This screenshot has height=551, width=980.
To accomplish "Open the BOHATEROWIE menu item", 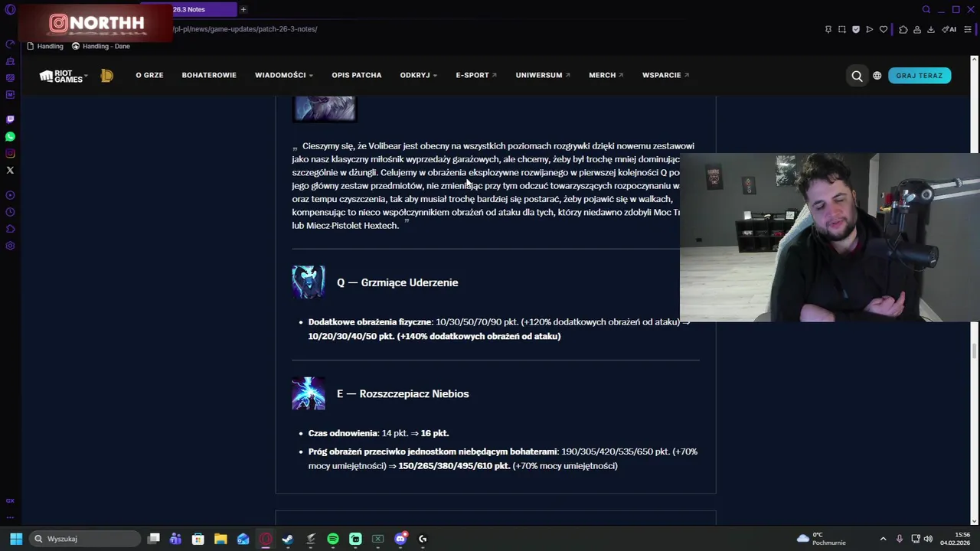I will 209,75.
